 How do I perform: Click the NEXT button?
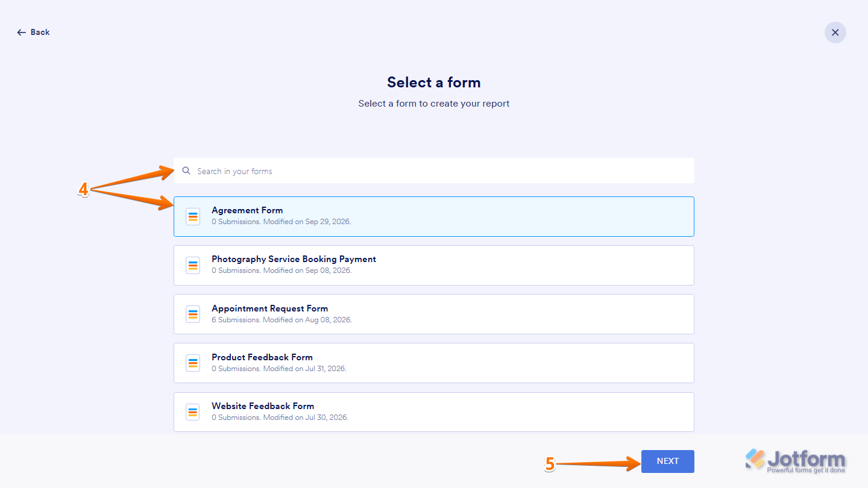[668, 461]
